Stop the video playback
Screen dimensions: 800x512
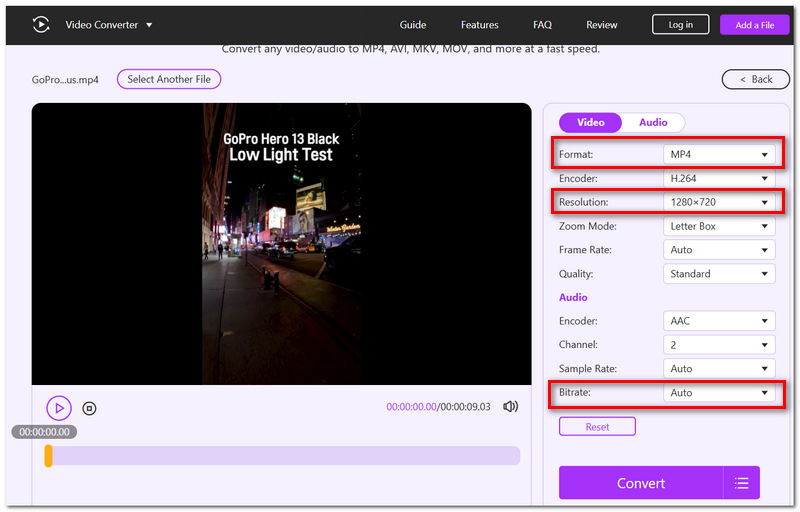[89, 408]
